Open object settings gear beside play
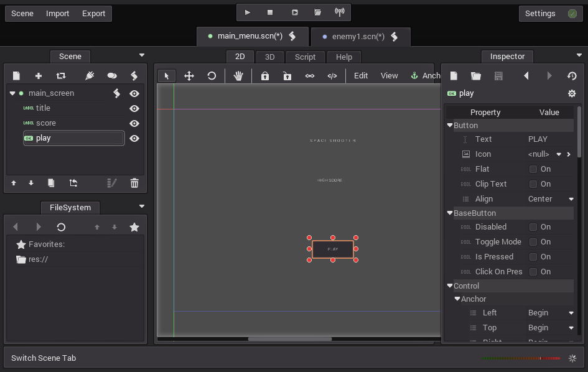This screenshot has width=588, height=372. [x=572, y=93]
